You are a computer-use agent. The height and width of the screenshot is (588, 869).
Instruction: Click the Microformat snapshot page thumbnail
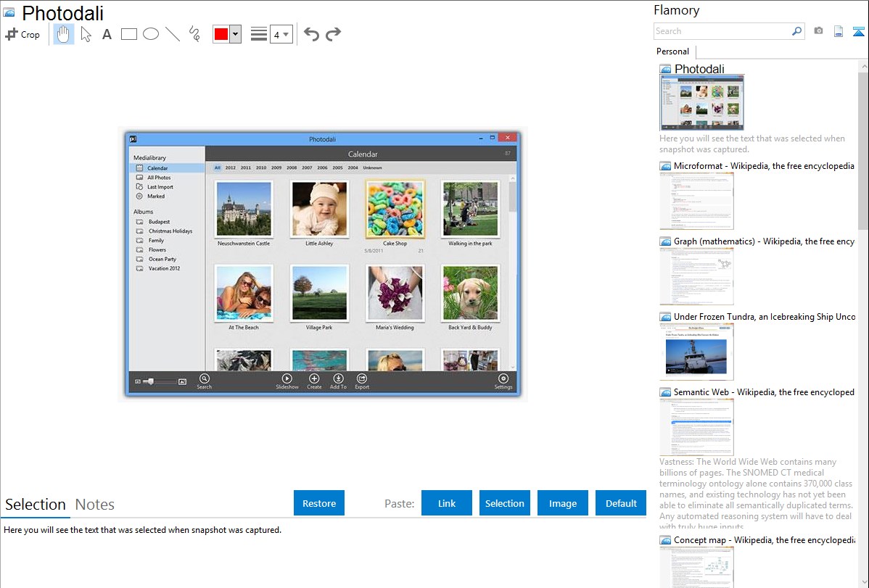696,201
